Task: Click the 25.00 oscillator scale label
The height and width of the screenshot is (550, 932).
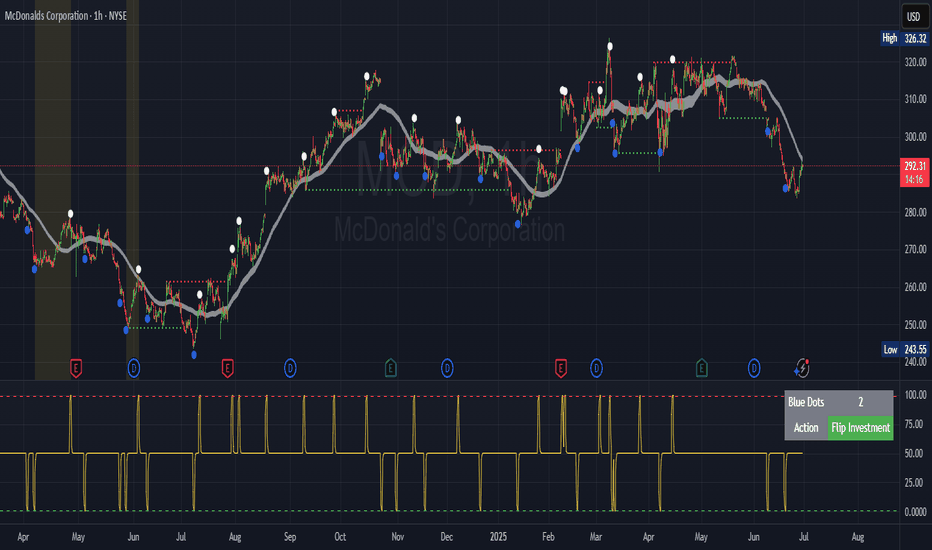Action: 915,482
